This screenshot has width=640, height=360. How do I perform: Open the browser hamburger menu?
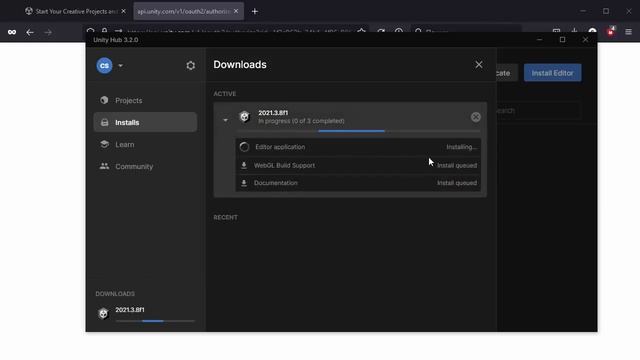pos(629,32)
